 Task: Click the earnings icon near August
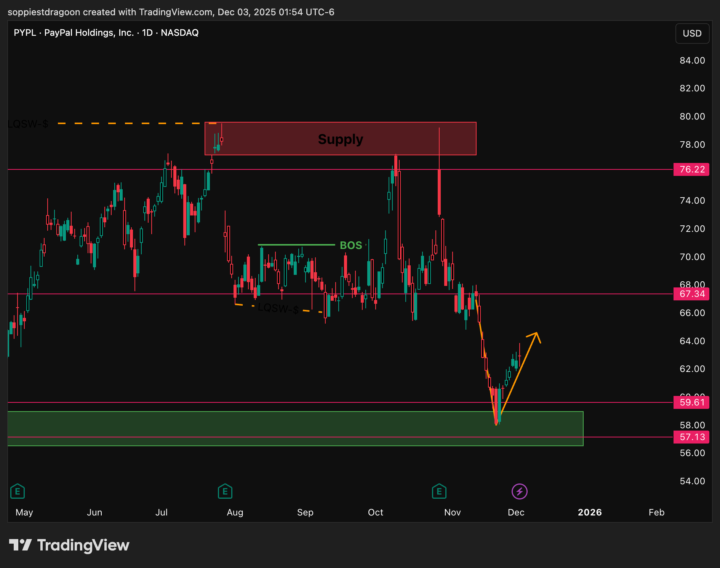[x=225, y=491]
